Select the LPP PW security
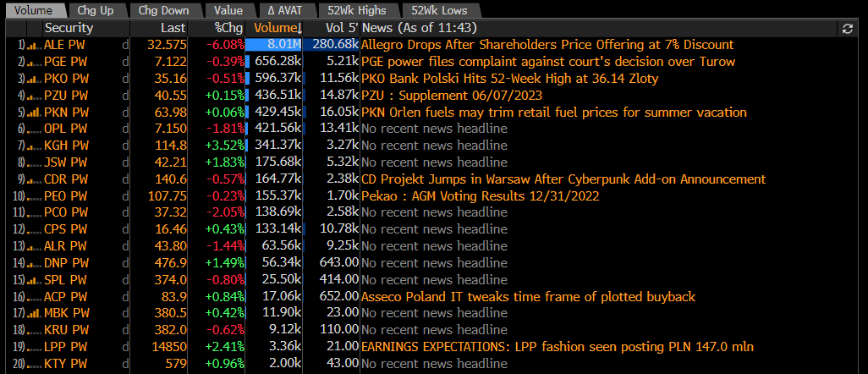Viewport: 868px width, 374px height. pyautogui.click(x=65, y=348)
